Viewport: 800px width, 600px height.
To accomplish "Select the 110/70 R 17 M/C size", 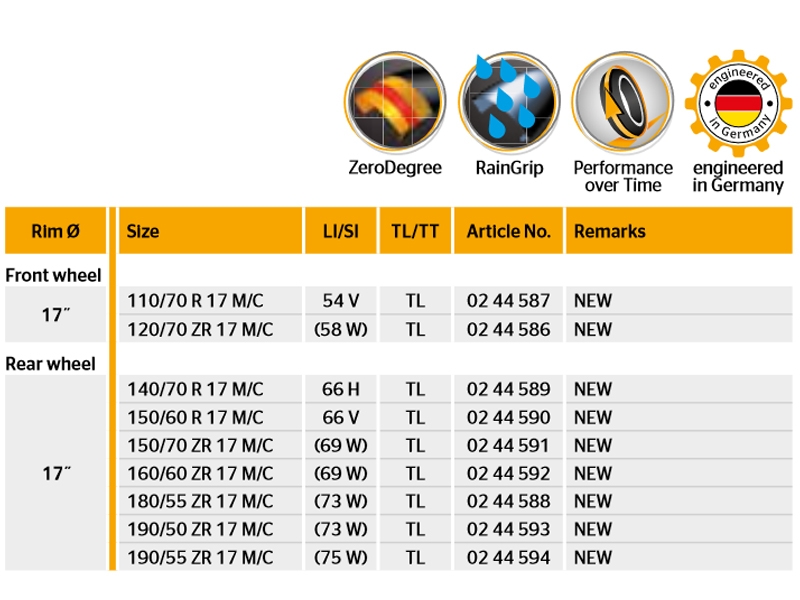I will coord(196,301).
